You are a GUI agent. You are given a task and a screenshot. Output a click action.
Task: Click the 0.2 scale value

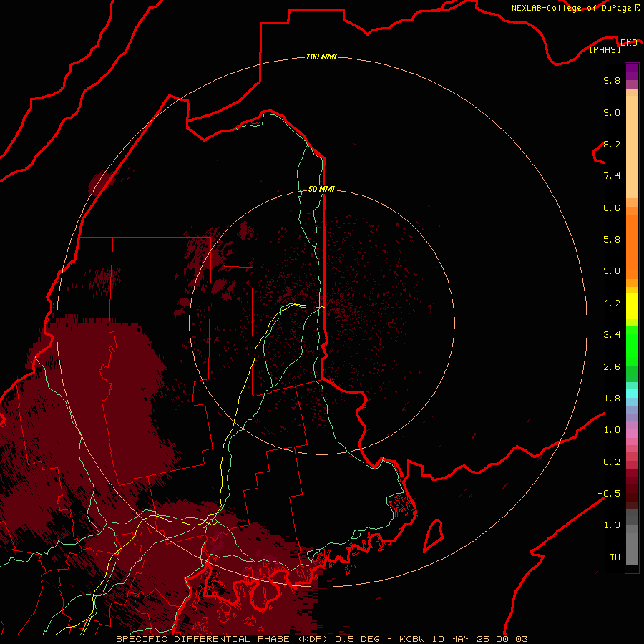612,462
